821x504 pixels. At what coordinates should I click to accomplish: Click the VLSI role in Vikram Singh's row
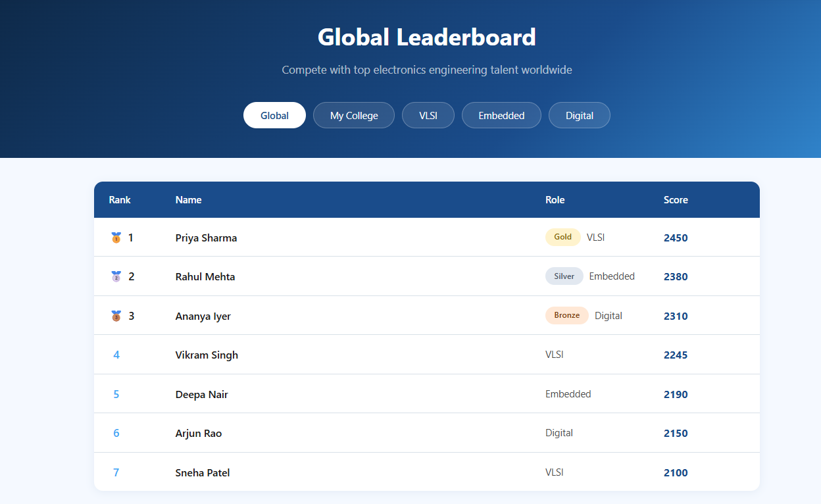click(x=555, y=355)
